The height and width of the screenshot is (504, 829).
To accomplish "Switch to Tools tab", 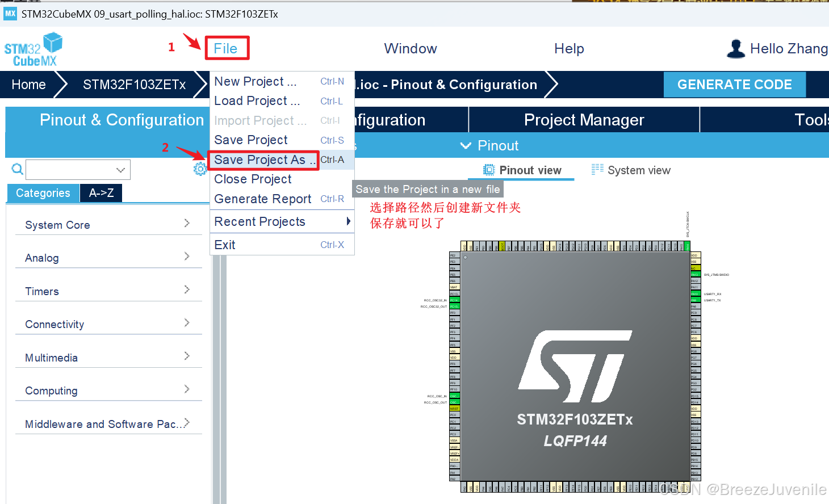I will pos(812,120).
